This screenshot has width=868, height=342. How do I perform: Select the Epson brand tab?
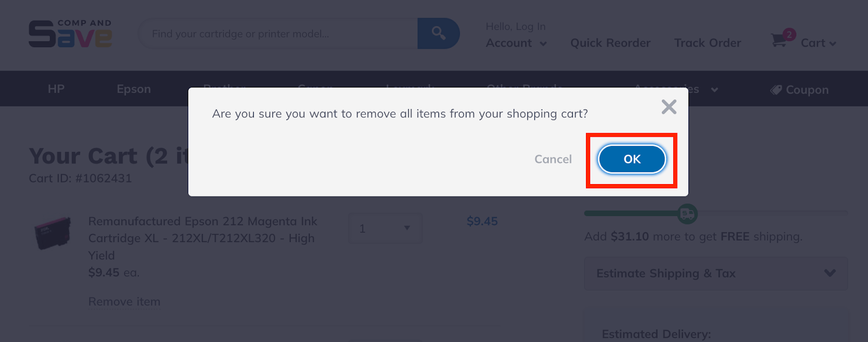(133, 88)
